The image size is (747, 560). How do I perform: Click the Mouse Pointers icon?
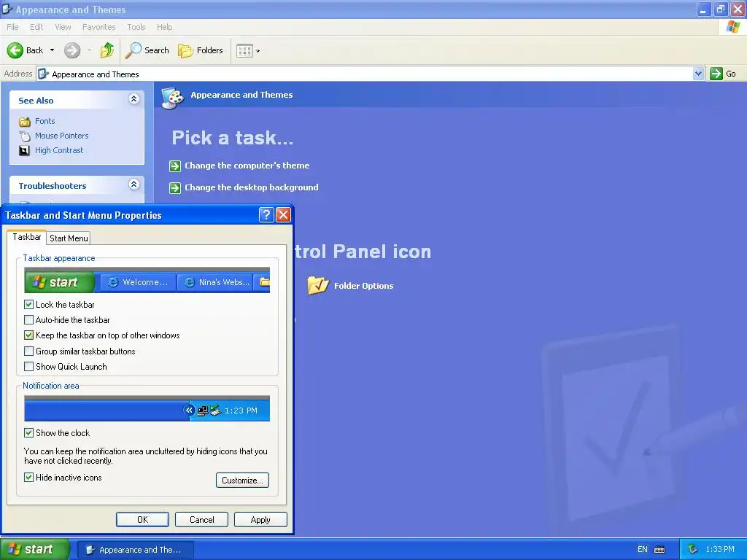click(24, 136)
